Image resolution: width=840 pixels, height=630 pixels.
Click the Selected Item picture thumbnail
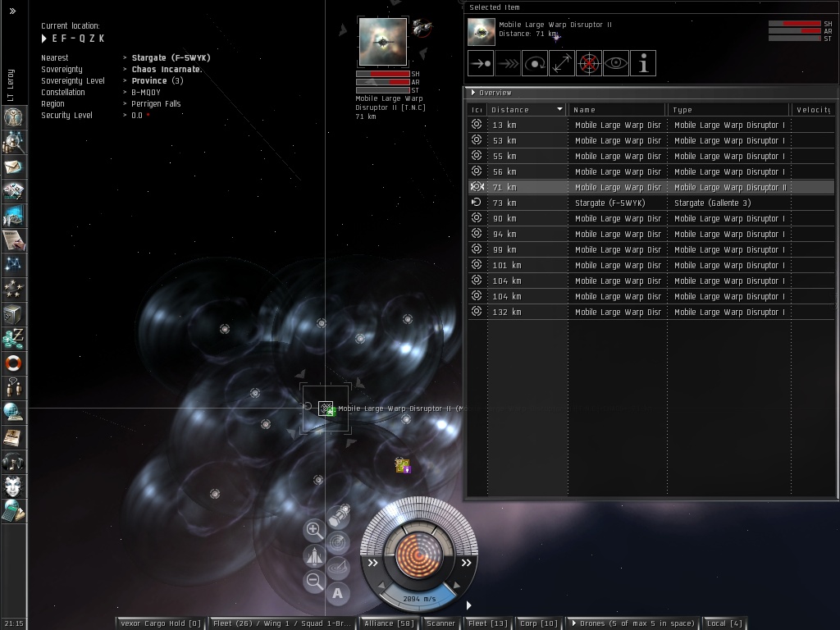pyautogui.click(x=481, y=32)
